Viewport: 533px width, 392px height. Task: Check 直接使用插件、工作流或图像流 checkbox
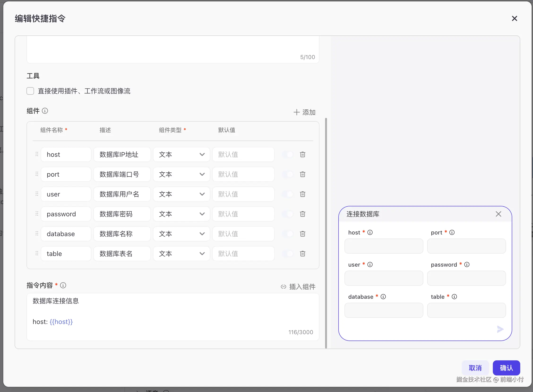coord(30,91)
